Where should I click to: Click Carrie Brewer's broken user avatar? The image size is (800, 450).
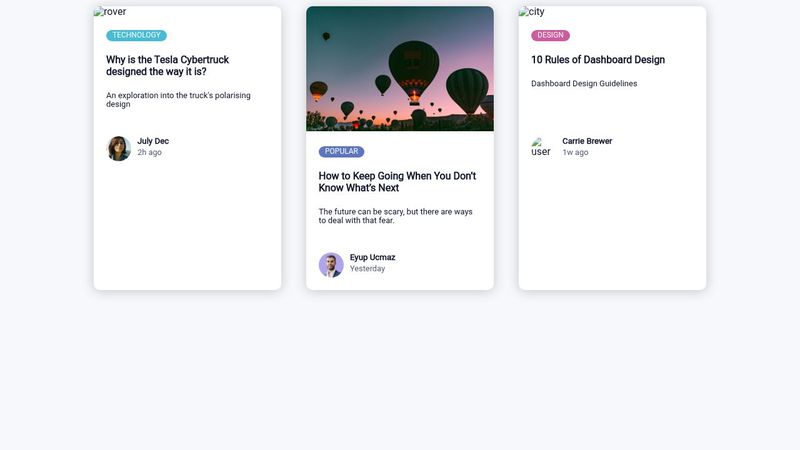pos(541,147)
